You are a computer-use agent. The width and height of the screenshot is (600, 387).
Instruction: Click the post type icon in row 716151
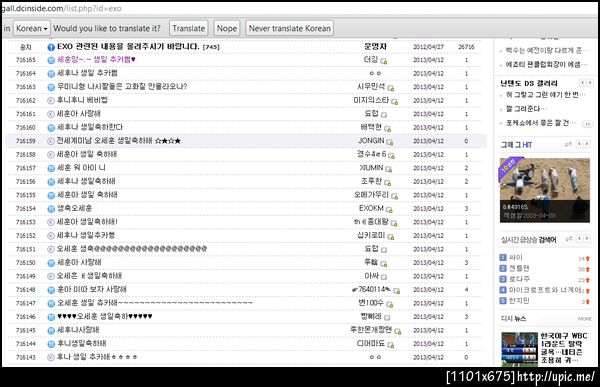(51, 250)
